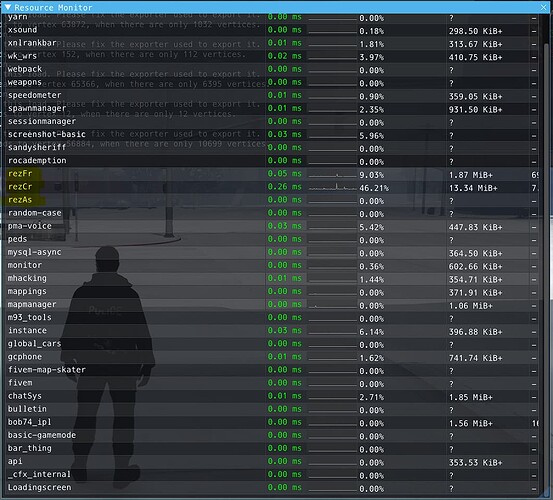Select the rezFr resource row name
Image resolution: width=553 pixels, height=500 pixels.
20,173
